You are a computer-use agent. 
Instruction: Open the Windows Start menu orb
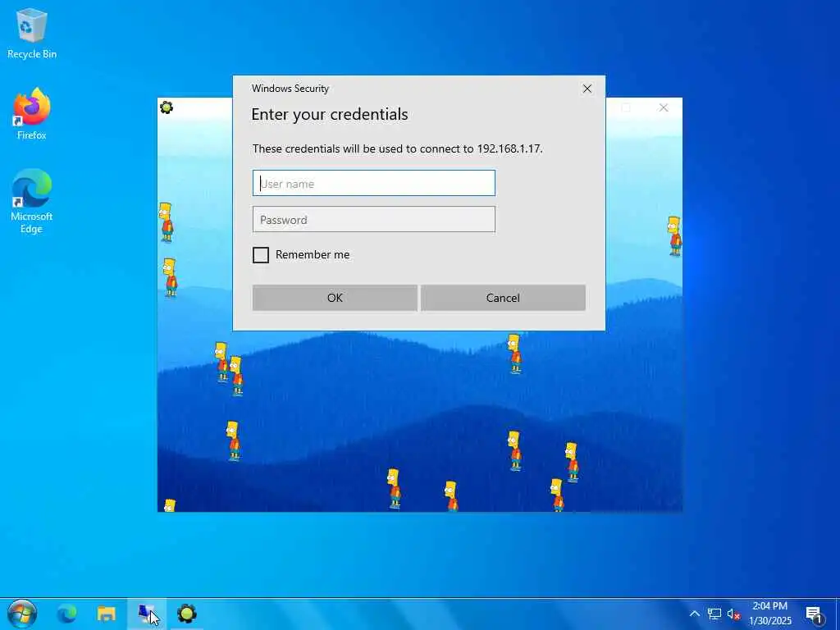coord(22,614)
